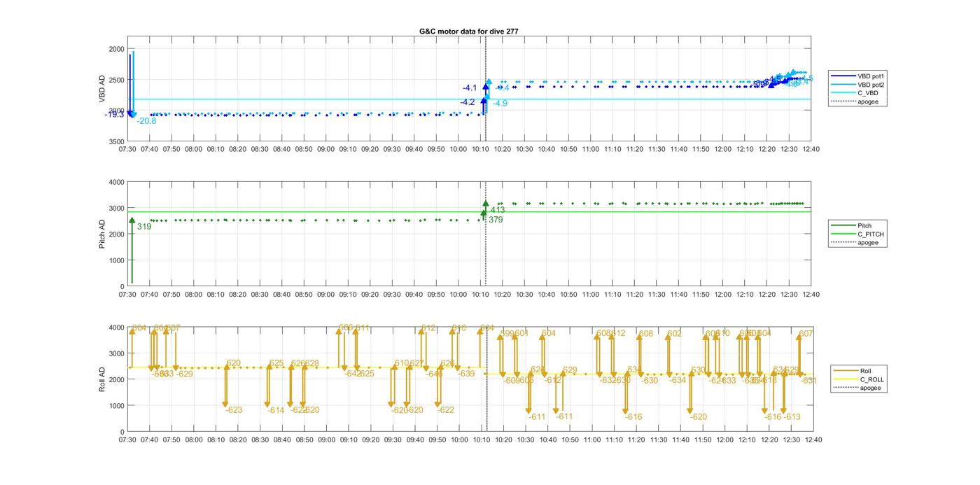Click the "VBD AD" y-axis label
Screen dimensions: 980x485
[102, 90]
